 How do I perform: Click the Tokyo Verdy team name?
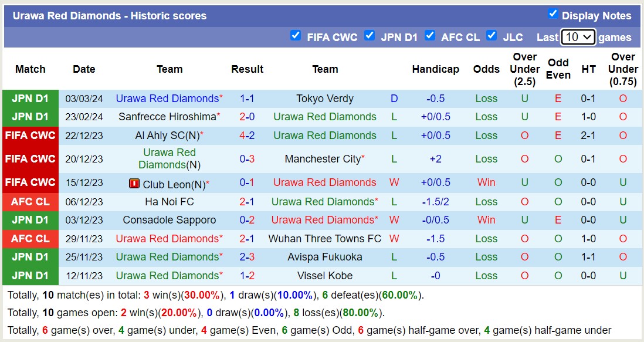(326, 98)
